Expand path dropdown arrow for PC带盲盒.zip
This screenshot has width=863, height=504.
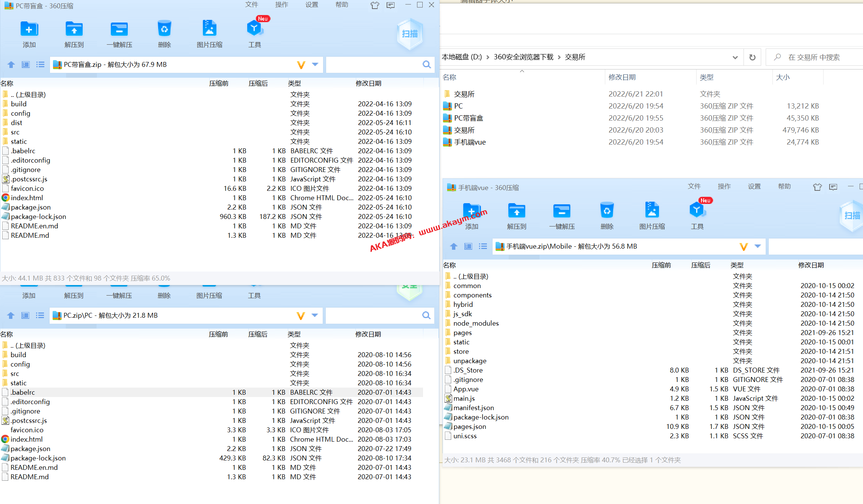315,65
